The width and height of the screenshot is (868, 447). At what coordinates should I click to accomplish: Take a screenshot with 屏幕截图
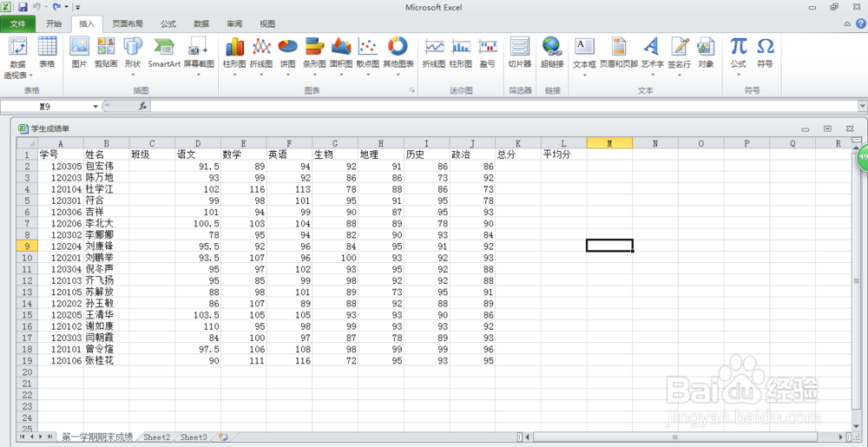[x=199, y=56]
